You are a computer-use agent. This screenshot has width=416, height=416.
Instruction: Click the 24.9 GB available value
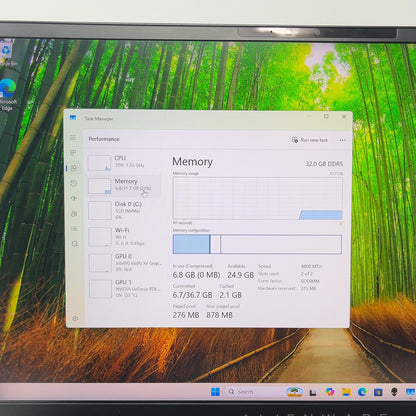(240, 275)
